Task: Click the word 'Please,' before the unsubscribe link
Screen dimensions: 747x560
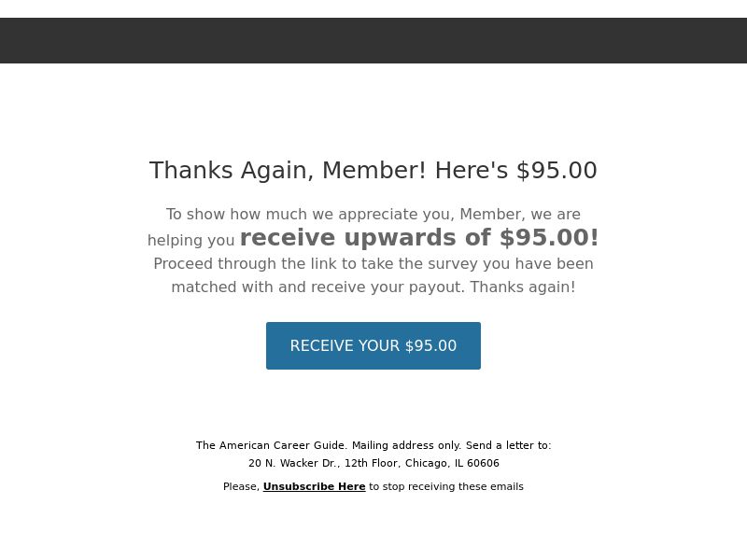Action: (241, 486)
